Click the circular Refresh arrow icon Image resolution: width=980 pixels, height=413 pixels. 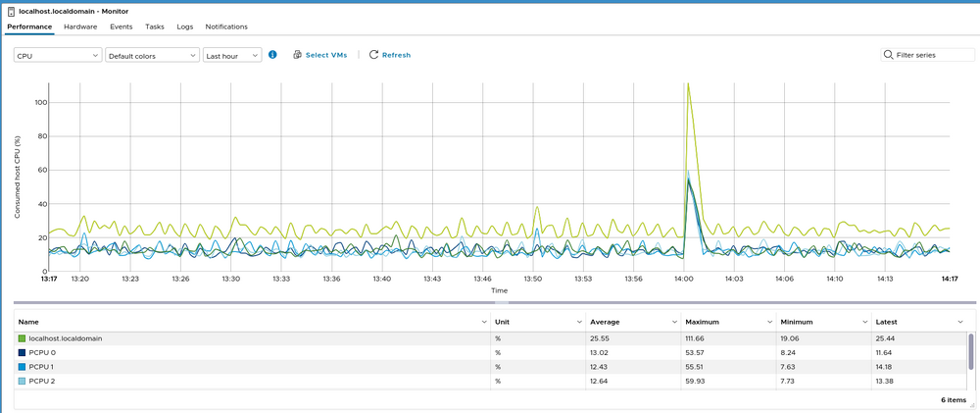click(373, 55)
